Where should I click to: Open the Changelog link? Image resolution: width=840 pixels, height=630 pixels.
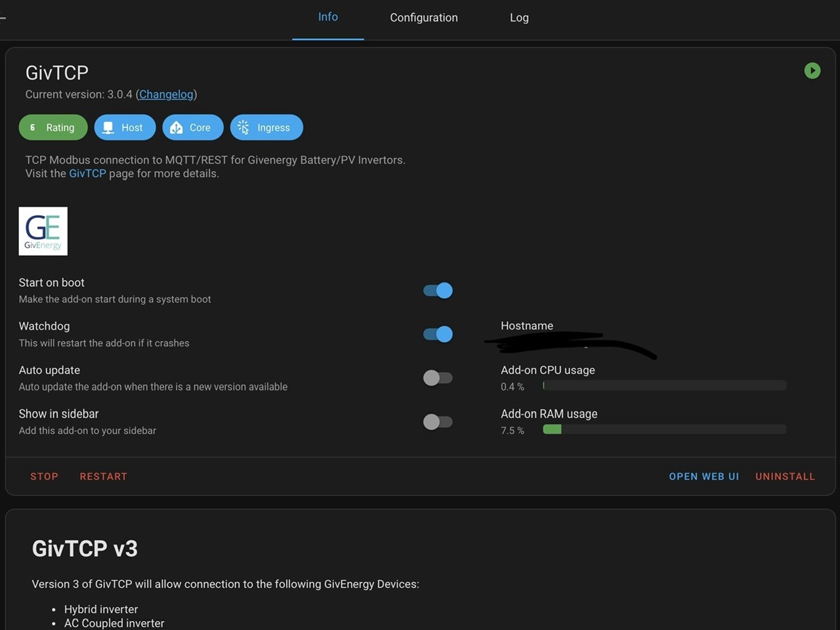click(x=166, y=94)
